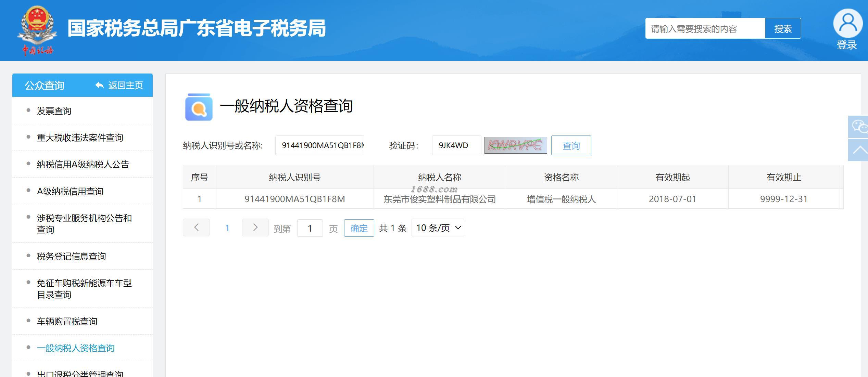Click the user login avatar icon

(x=847, y=23)
